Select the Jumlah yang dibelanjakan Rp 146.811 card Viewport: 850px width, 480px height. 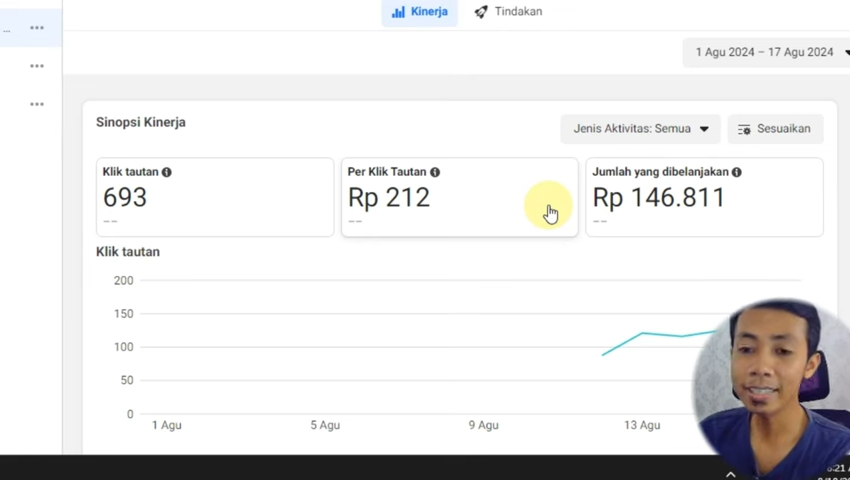click(x=705, y=197)
